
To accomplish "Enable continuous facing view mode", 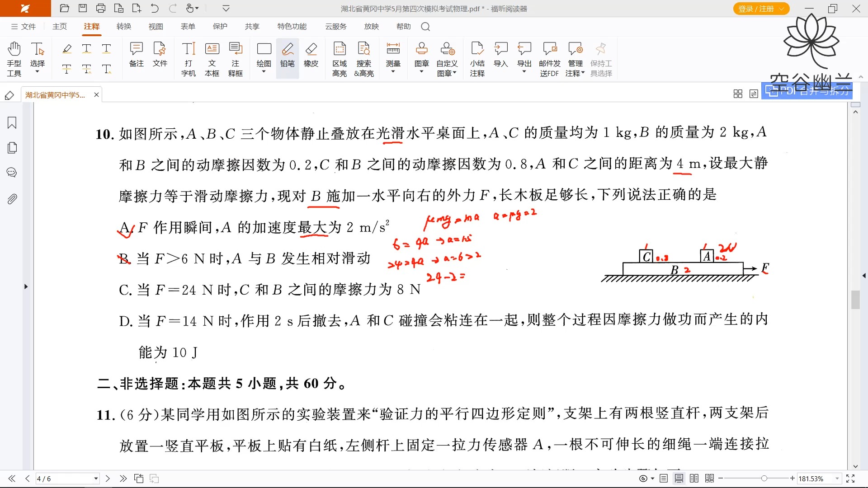I will 710,479.
